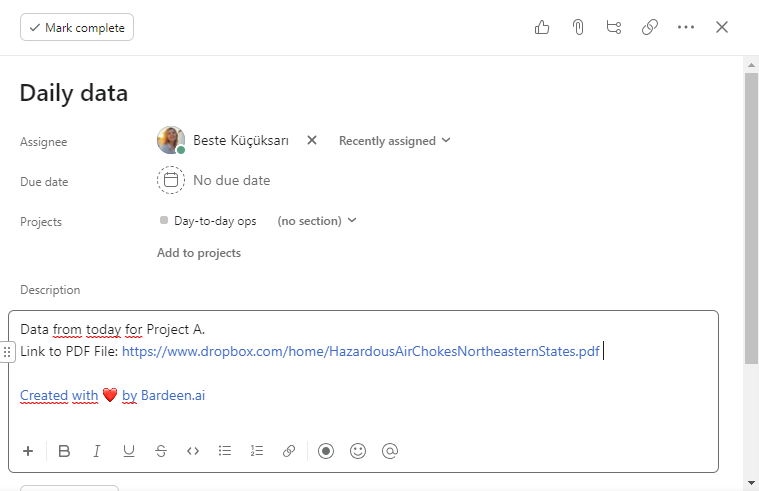Open the emoji picker
Viewport: 759px width, 491px height.
point(358,451)
